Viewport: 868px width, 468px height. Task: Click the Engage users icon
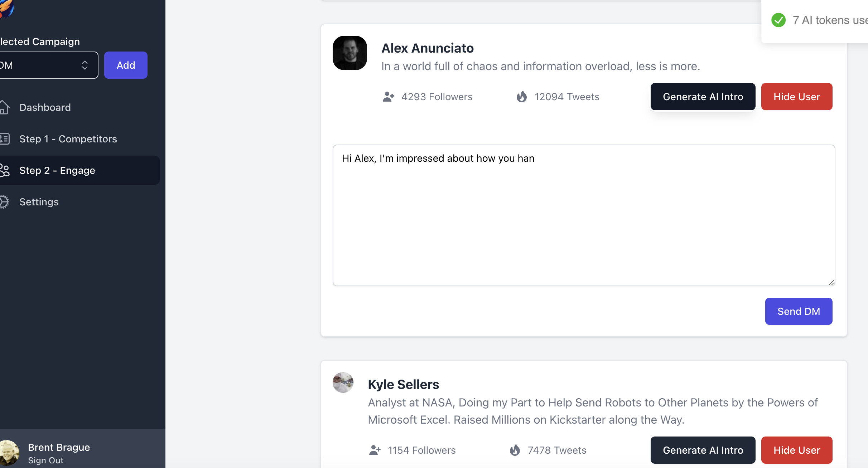coord(4,170)
